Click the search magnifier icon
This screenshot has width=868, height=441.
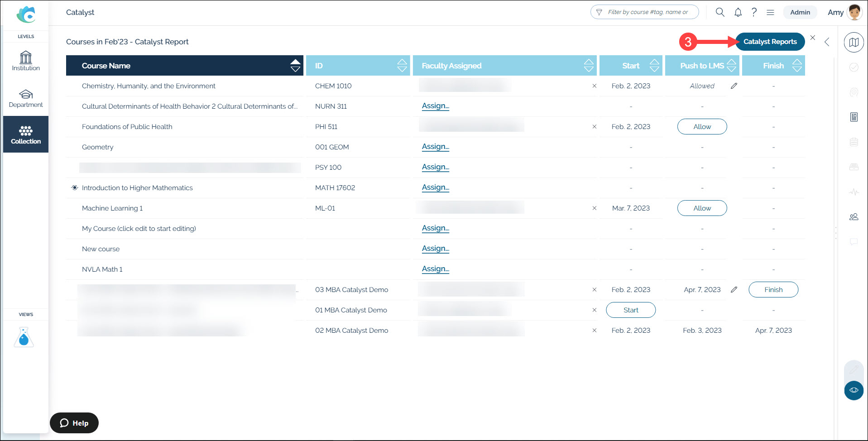click(720, 12)
